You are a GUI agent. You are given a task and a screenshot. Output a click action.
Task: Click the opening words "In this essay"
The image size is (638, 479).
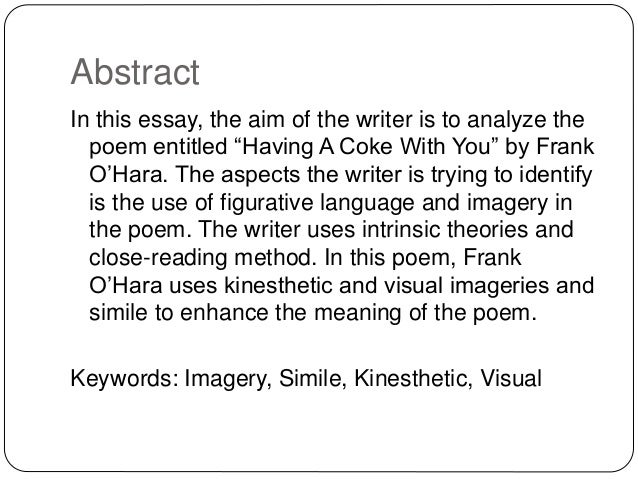[137, 120]
